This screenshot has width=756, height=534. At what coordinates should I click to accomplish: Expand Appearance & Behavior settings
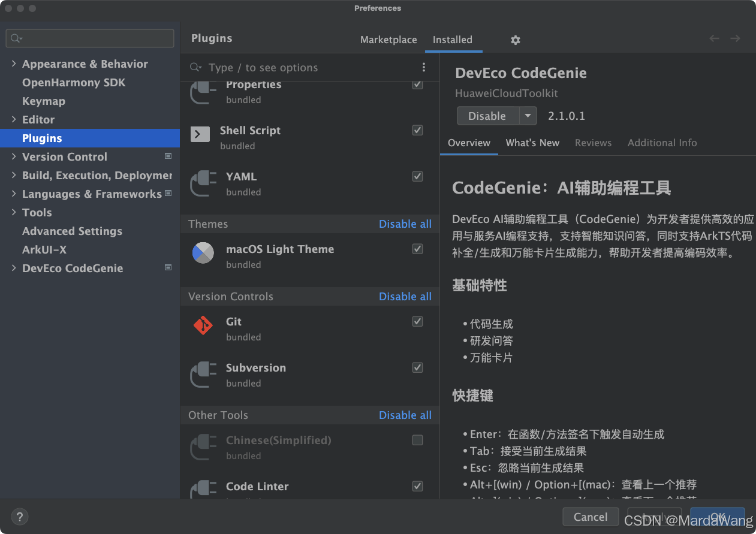(14, 64)
